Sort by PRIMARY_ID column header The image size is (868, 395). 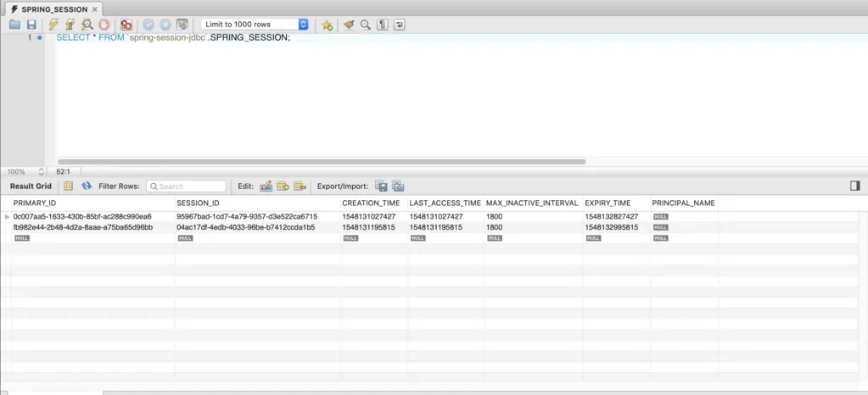[x=93, y=203]
